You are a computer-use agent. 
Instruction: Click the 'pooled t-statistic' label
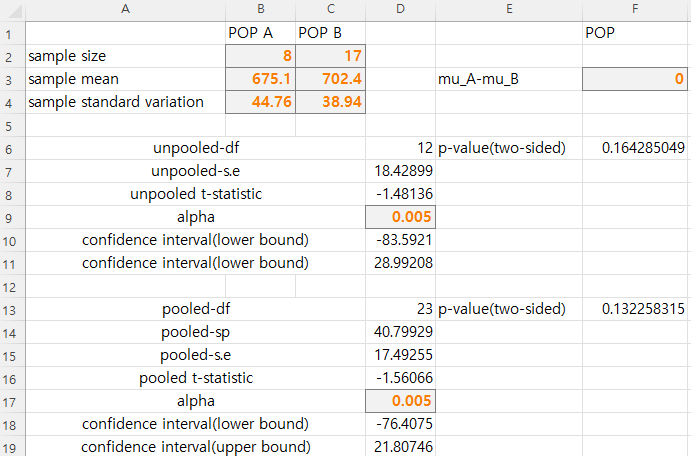196,378
